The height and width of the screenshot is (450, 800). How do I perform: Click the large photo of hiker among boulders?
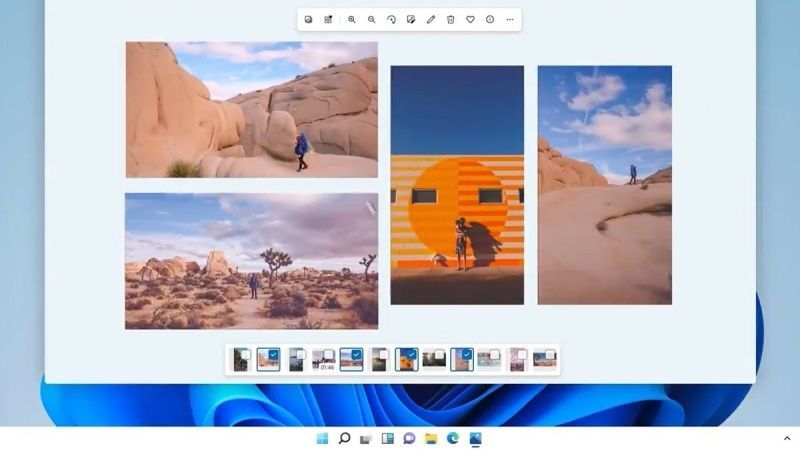(x=252, y=110)
